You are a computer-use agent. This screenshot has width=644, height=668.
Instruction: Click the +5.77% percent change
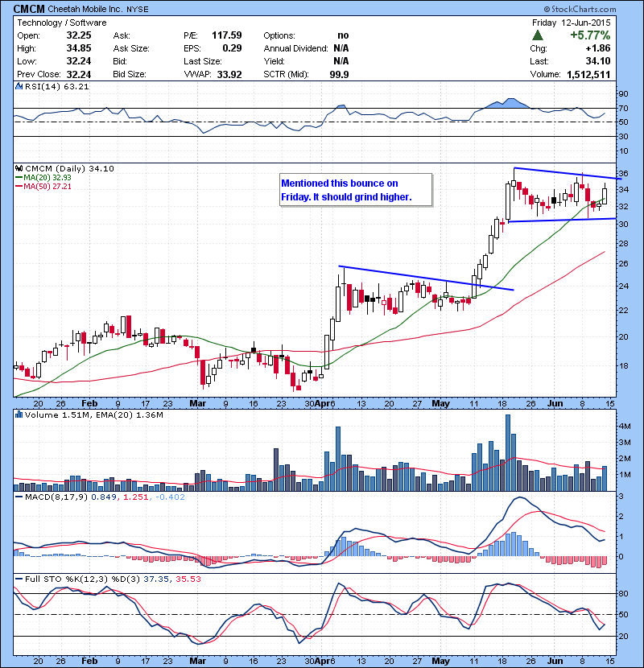[590, 35]
